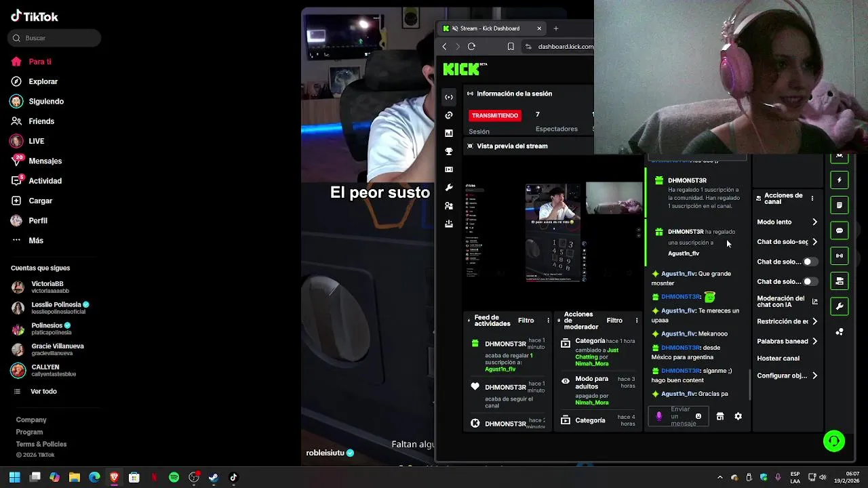Click Hostear canal

778,358
